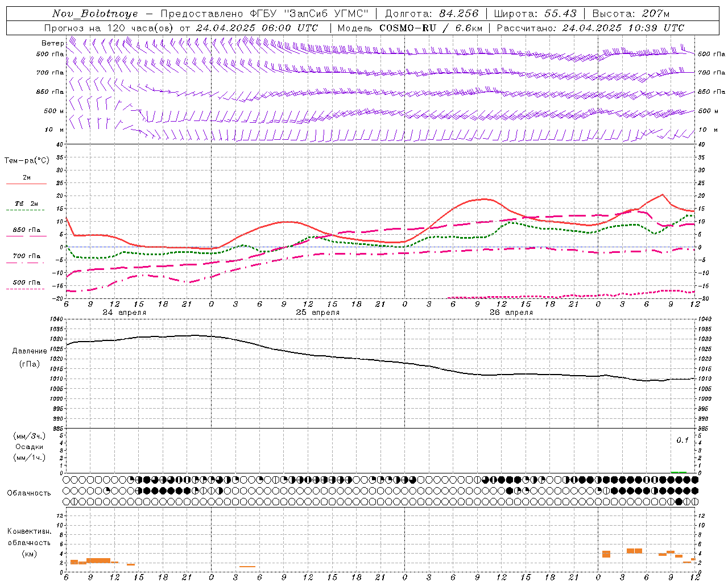
Task: Click the left -20 value on temperature axis
Action: point(58,299)
